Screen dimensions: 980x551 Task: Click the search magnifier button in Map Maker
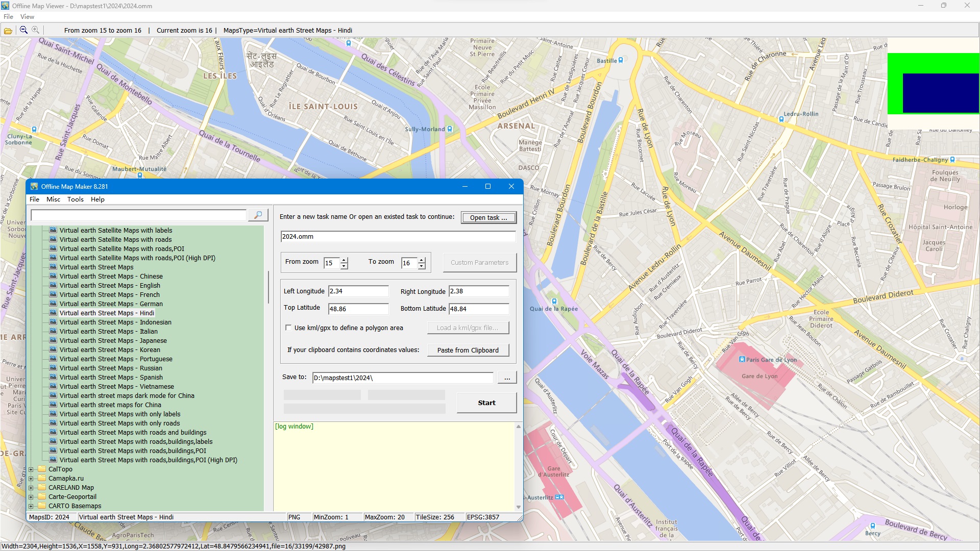tap(258, 215)
